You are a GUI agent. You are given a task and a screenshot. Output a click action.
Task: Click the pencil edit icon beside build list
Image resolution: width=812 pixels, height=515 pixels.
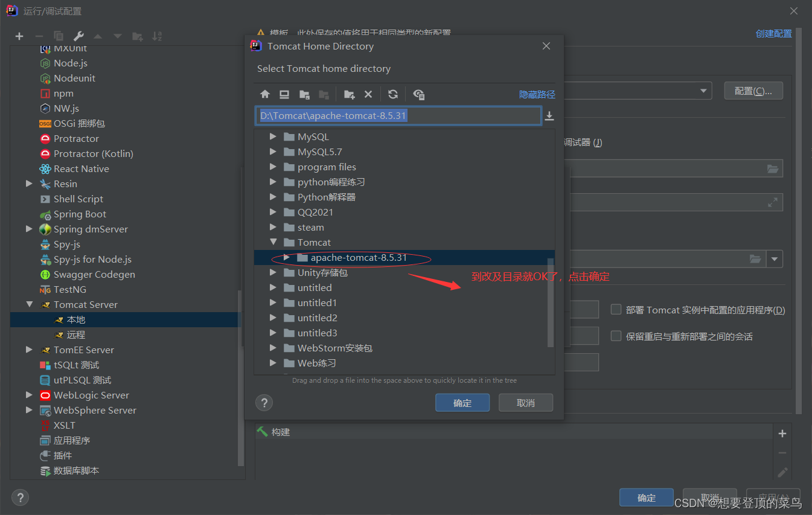(x=782, y=472)
